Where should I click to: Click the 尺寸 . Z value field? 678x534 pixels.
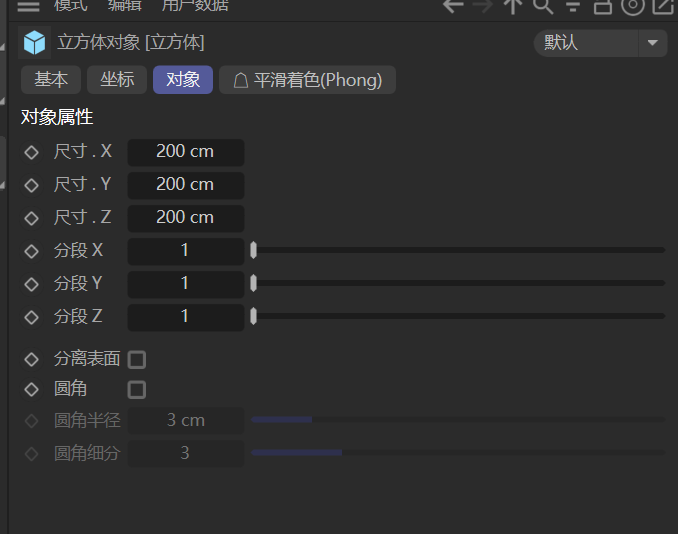click(x=186, y=218)
